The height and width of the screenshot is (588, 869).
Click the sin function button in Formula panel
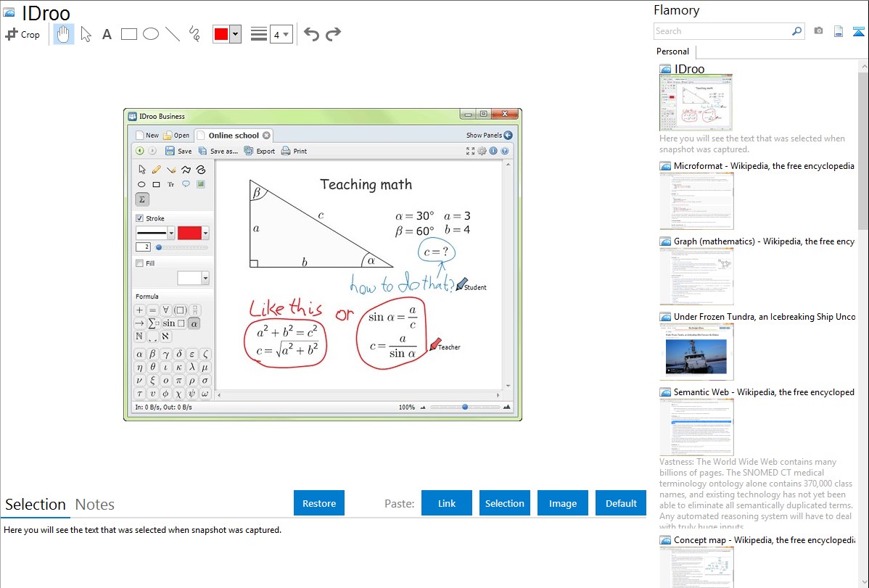(x=173, y=323)
